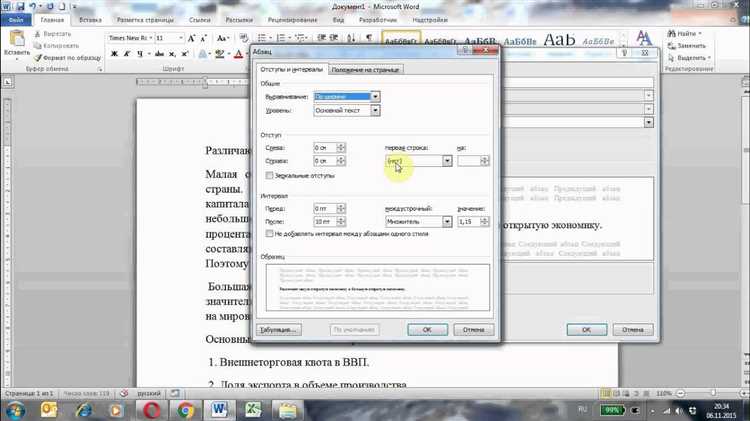Viewport: 750px width, 421px height.
Task: Click the Before (Перед) spacing stepper
Action: (341, 209)
